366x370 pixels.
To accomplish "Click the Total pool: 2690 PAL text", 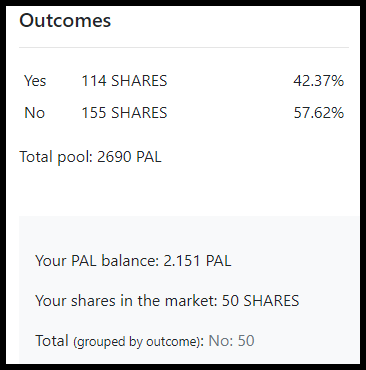I will pos(90,157).
